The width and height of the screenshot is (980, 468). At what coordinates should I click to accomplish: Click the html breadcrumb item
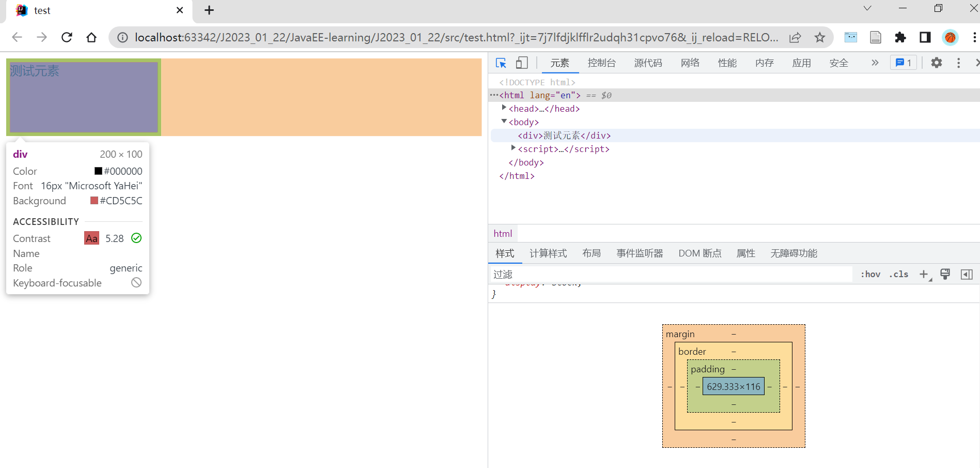[503, 234]
